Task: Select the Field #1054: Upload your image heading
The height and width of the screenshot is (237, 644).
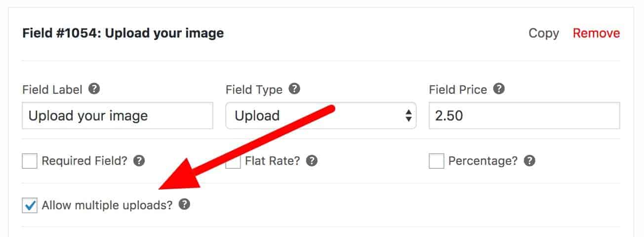Action: (x=123, y=33)
